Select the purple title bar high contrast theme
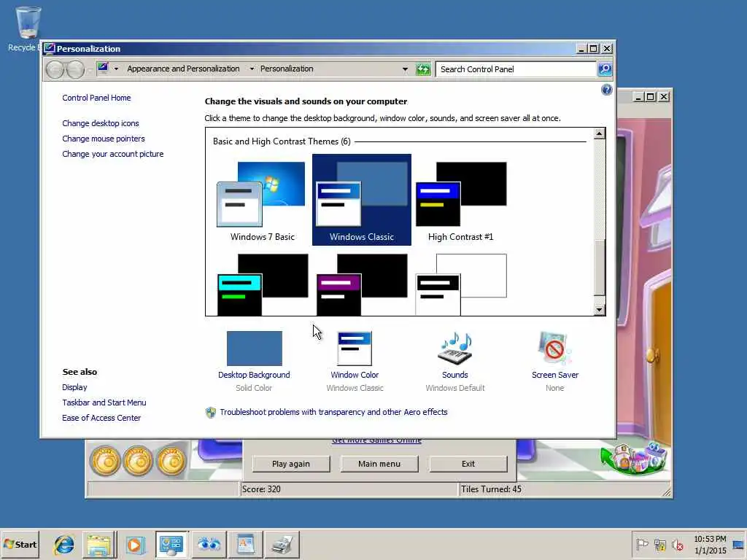The width and height of the screenshot is (747, 560). click(x=362, y=284)
